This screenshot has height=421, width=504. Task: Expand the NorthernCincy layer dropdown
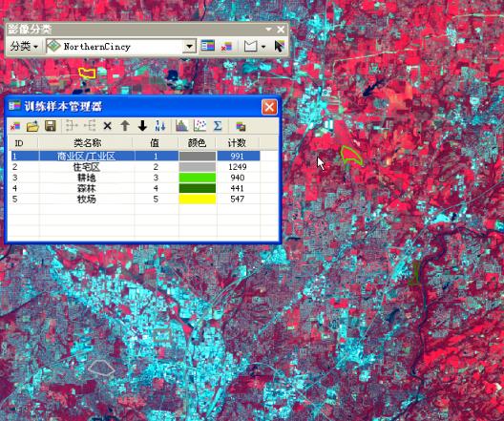(x=189, y=47)
